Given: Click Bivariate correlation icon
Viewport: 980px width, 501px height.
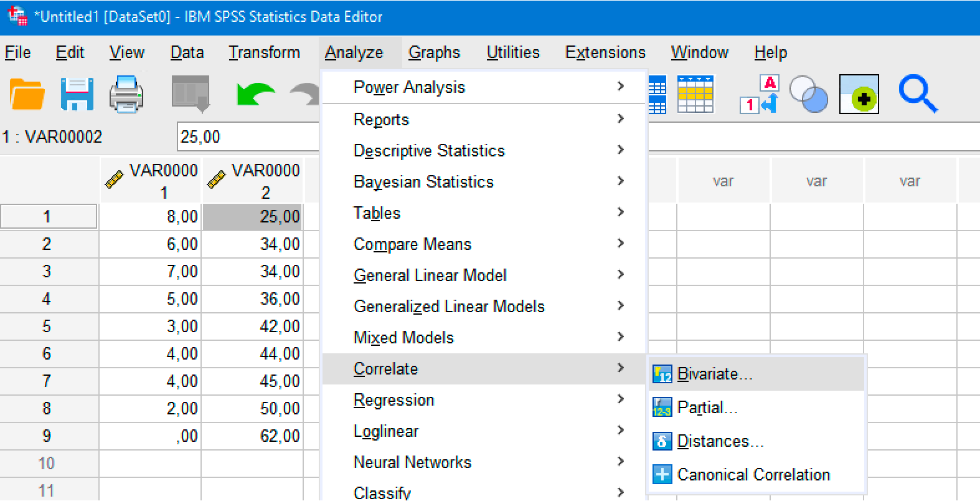Looking at the screenshot, I should pyautogui.click(x=662, y=374).
